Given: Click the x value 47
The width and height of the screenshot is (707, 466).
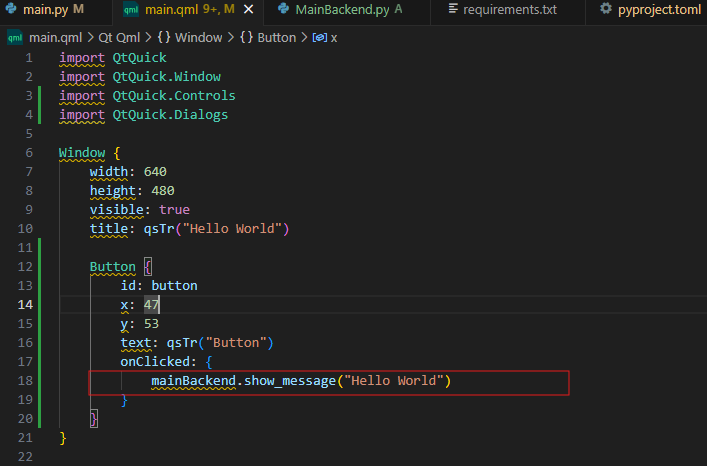Looking at the screenshot, I should tap(152, 305).
